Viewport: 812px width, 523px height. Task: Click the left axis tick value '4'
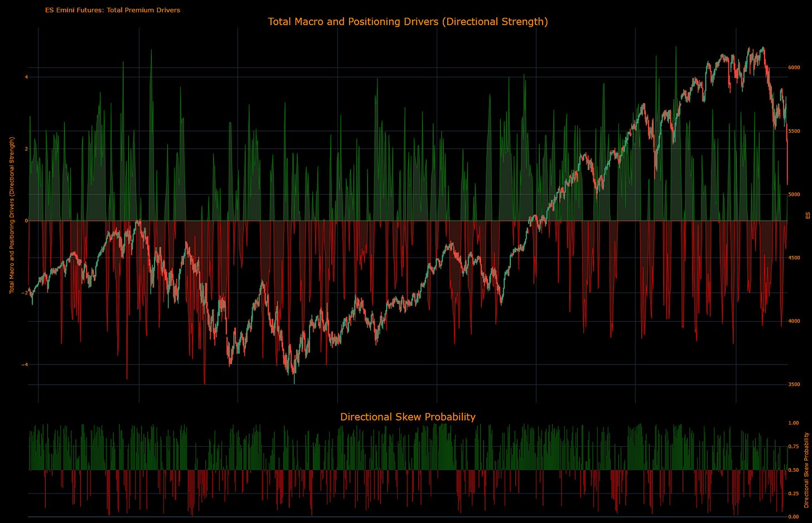point(26,77)
